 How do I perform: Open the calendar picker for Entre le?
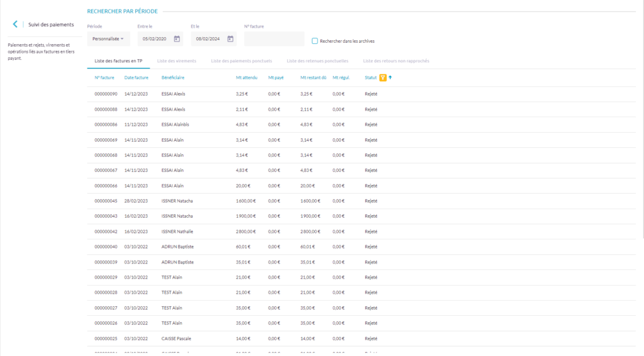177,39
